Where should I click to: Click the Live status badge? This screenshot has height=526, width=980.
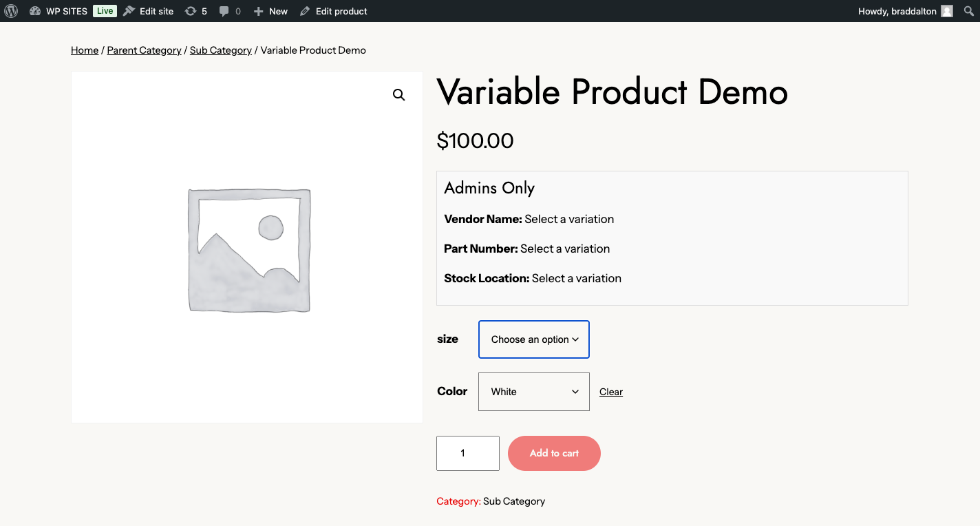tap(105, 11)
